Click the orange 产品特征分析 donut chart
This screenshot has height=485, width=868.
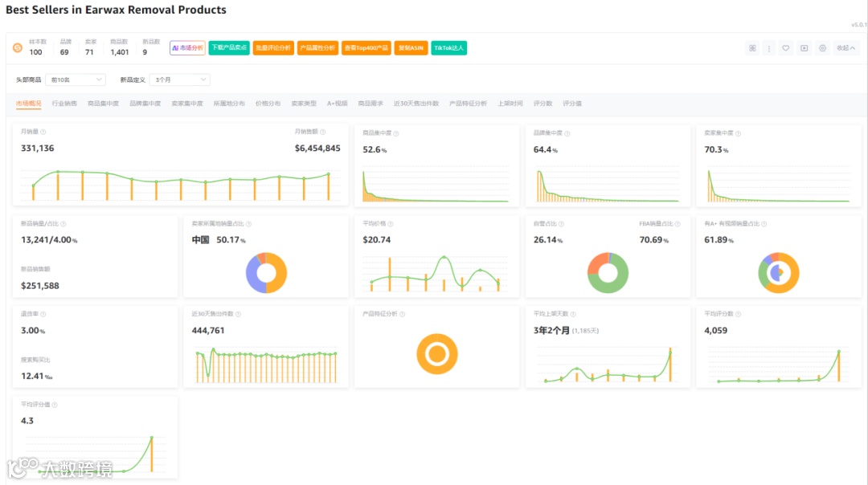436,354
